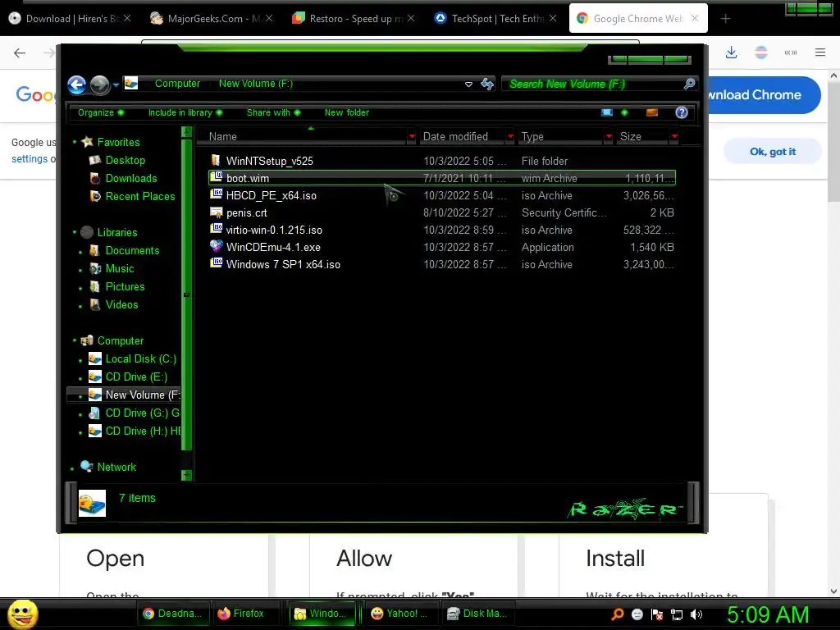The image size is (840, 630).
Task: Open the Type column filter dropdown
Action: point(609,137)
